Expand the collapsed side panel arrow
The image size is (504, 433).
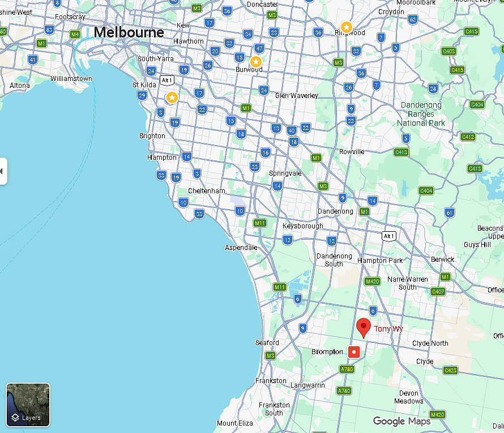tap(3, 171)
